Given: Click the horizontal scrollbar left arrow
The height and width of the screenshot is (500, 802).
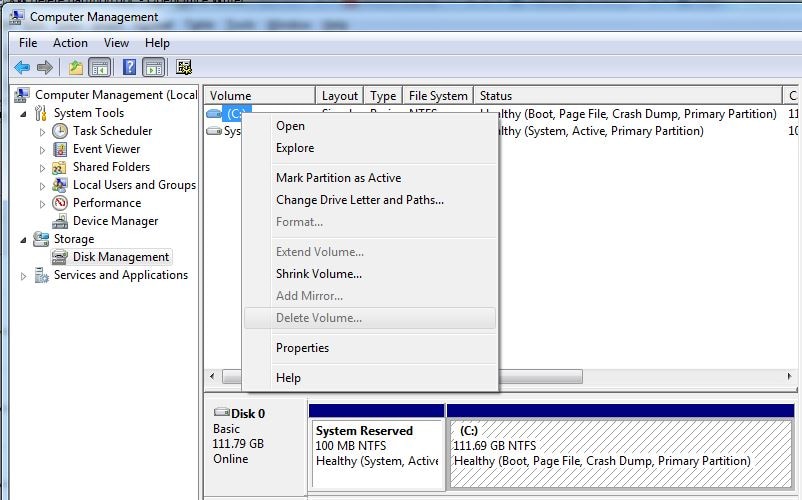Looking at the screenshot, I should coord(212,377).
